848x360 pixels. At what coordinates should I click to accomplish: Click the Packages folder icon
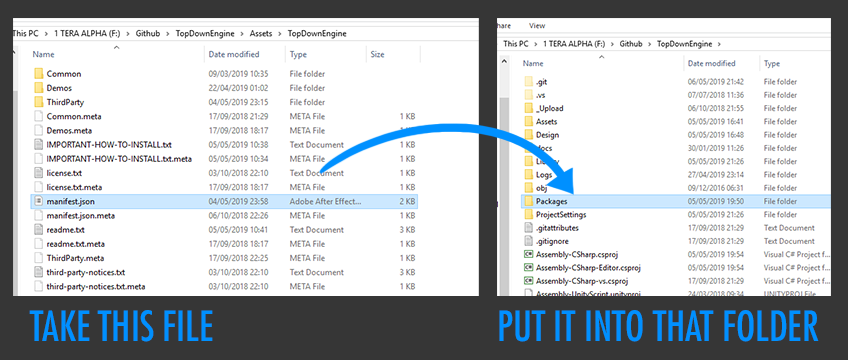tap(528, 201)
